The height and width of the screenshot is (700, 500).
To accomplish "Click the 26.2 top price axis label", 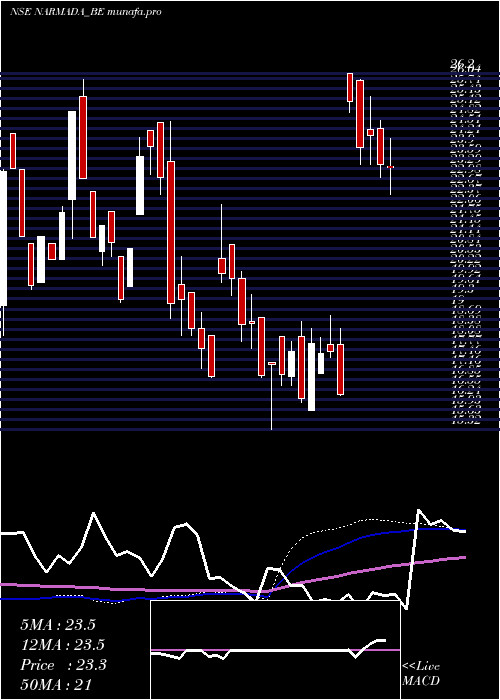I will point(464,64).
